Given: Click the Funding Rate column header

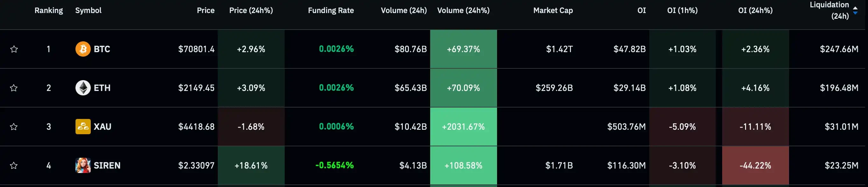Looking at the screenshot, I should (x=331, y=10).
